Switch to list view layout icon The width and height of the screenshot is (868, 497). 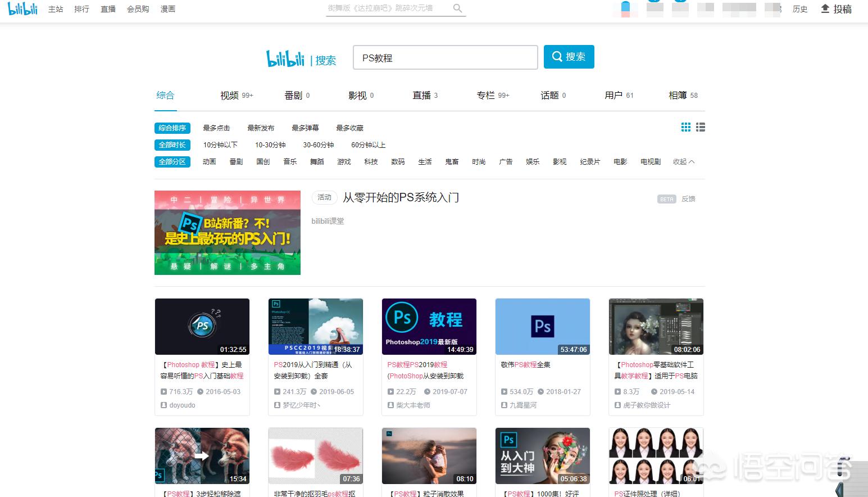tap(701, 128)
